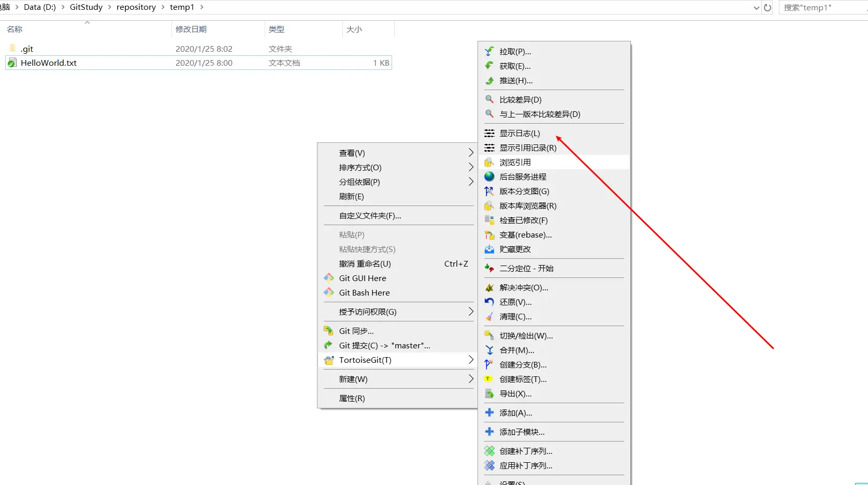
Task: Start bisect via 二分定位 icon
Action: (489, 268)
